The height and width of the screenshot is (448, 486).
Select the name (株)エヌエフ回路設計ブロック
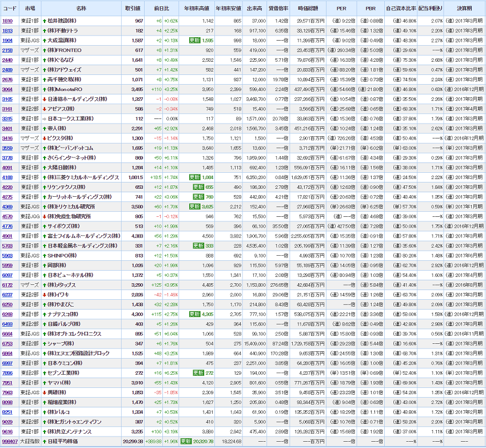pos(78,354)
